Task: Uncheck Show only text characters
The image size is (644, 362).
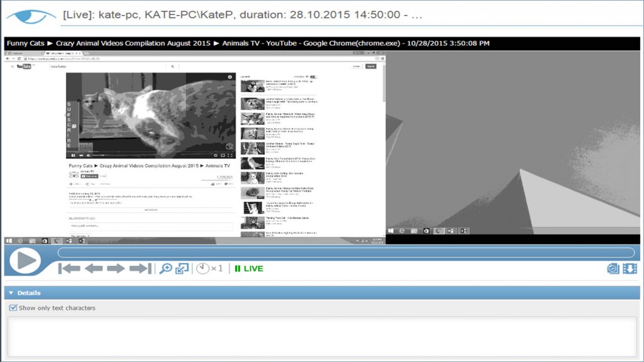Action: coord(13,308)
